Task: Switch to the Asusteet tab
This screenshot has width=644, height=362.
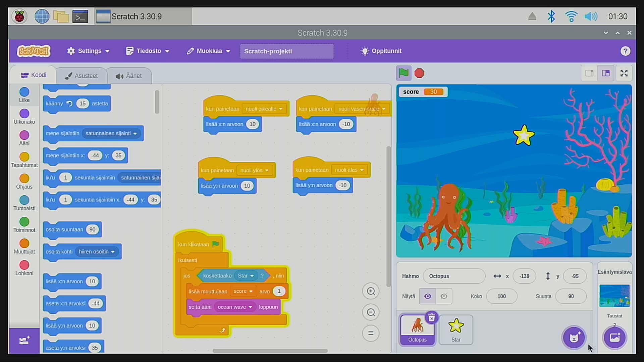Action: 82,76
